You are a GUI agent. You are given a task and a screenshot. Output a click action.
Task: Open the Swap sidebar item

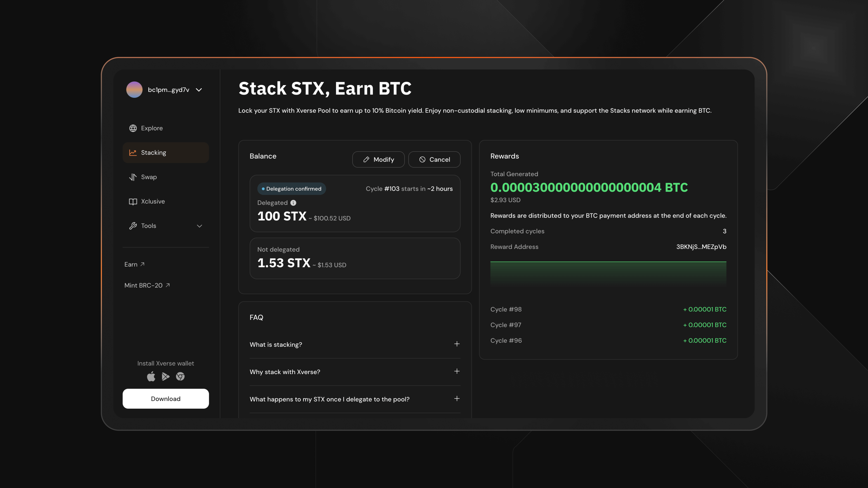point(165,177)
